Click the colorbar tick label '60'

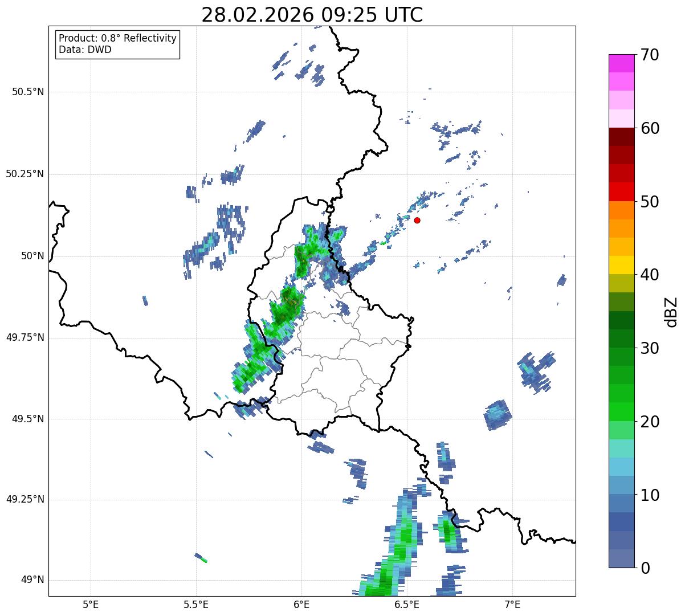tap(650, 128)
